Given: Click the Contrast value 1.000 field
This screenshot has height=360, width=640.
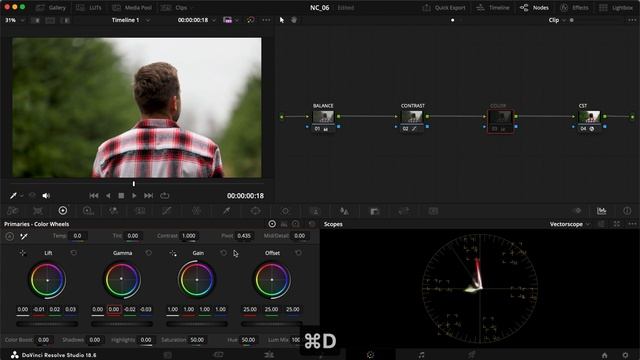Looking at the screenshot, I should [189, 236].
